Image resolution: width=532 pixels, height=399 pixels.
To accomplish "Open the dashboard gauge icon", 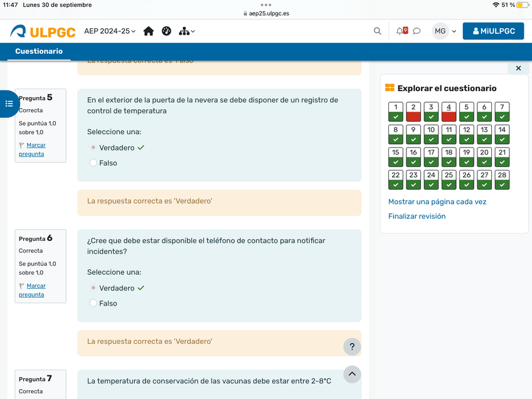I will (166, 31).
